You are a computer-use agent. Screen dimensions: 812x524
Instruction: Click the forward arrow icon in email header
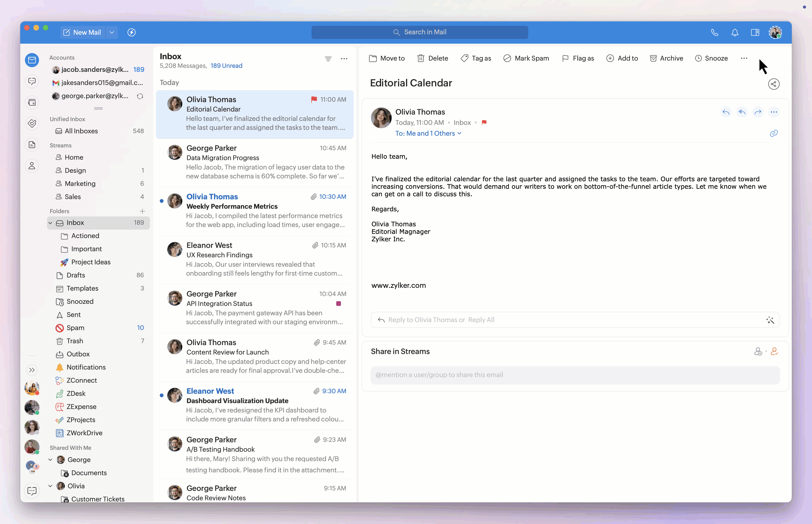click(x=758, y=112)
